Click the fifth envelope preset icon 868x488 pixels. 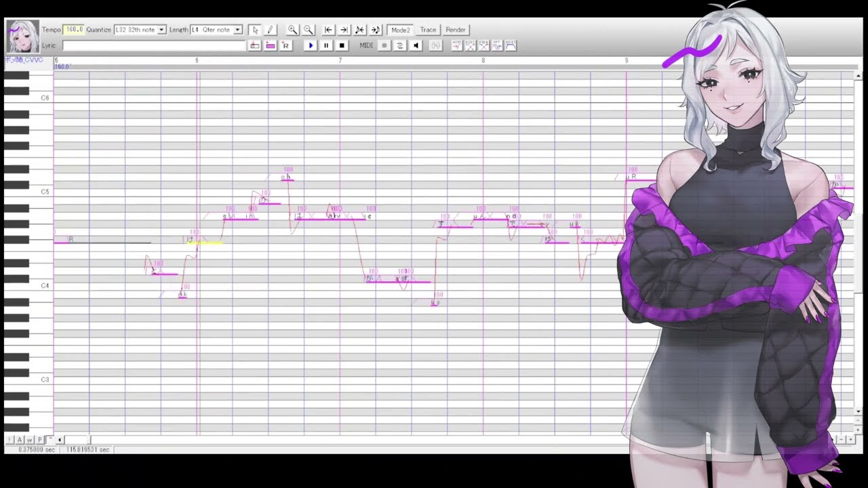(x=511, y=45)
